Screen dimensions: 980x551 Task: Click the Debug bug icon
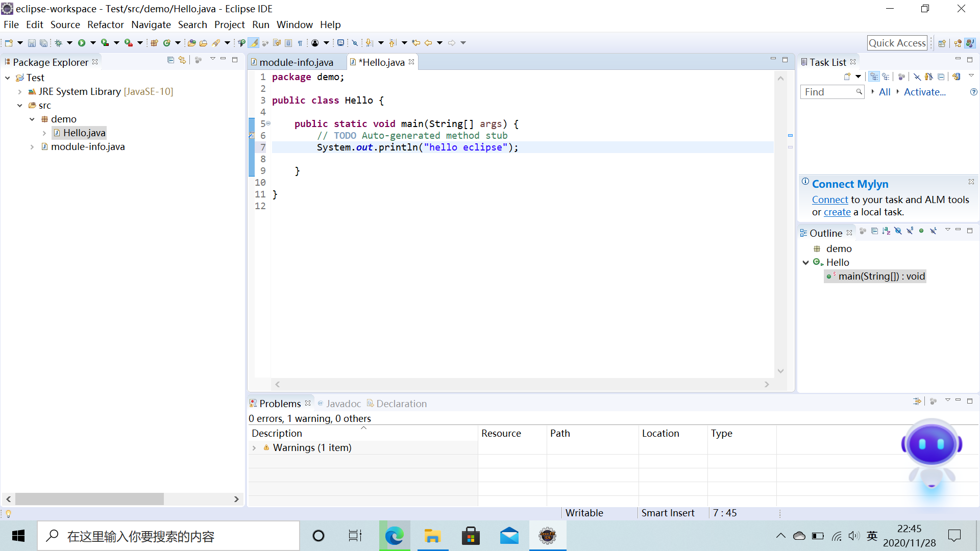[59, 43]
